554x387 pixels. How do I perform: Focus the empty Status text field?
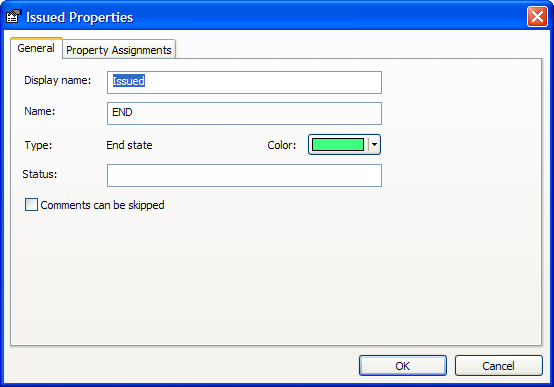click(x=244, y=175)
